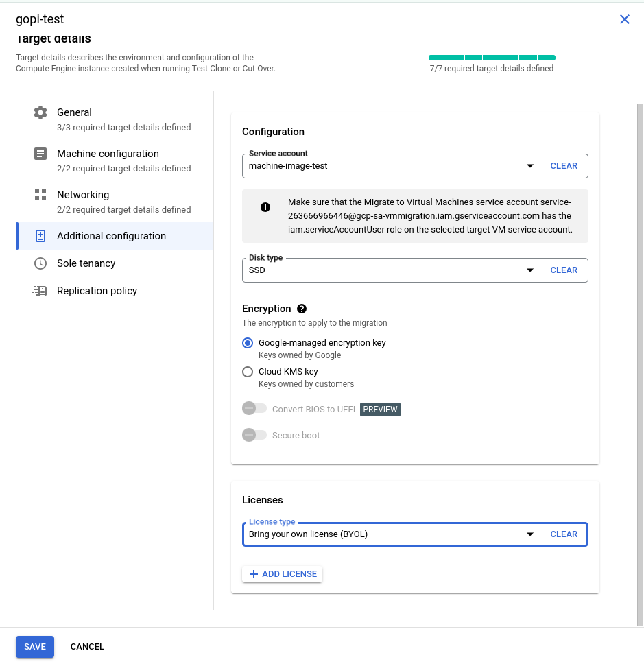
Task: Click 'The encryption to apply to the migration'
Action: [315, 323]
